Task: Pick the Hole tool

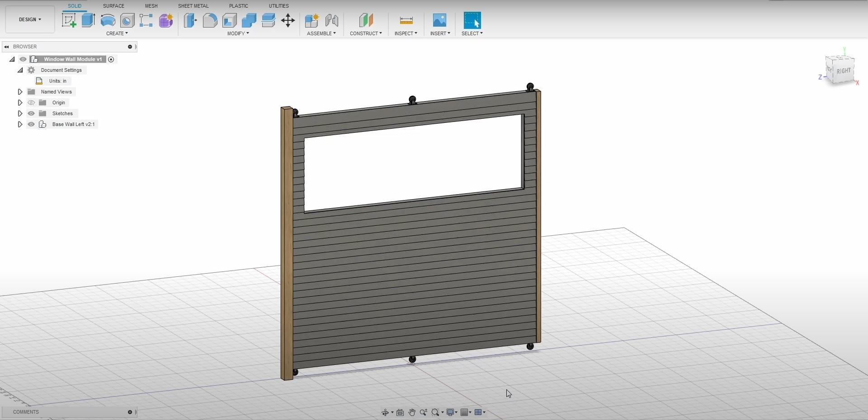Action: pos(127,20)
